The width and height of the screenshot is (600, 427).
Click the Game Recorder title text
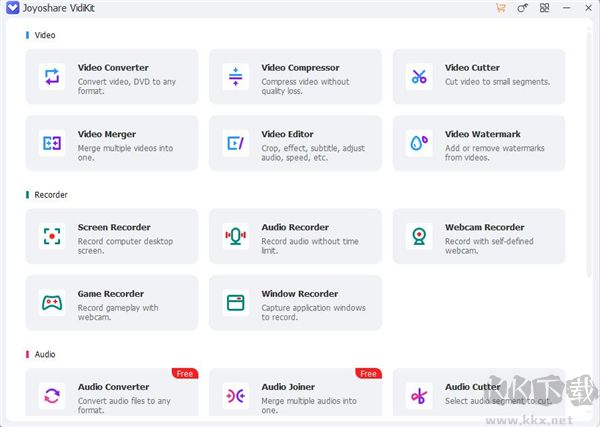point(111,294)
